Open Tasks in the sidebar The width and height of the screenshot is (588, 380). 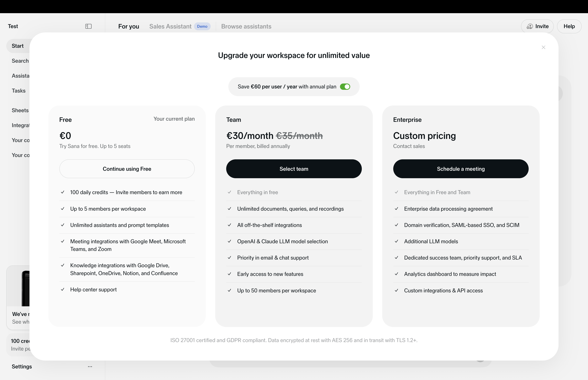tap(18, 91)
